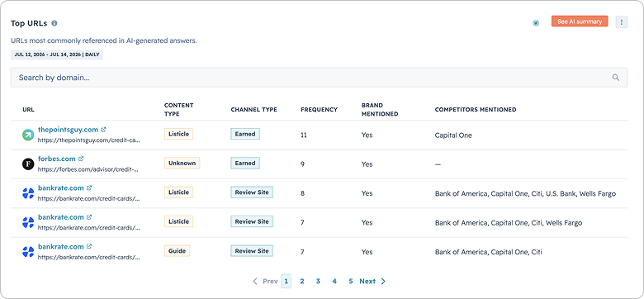The width and height of the screenshot is (644, 299).
Task: Select current page 1 in pagination
Action: (x=286, y=282)
